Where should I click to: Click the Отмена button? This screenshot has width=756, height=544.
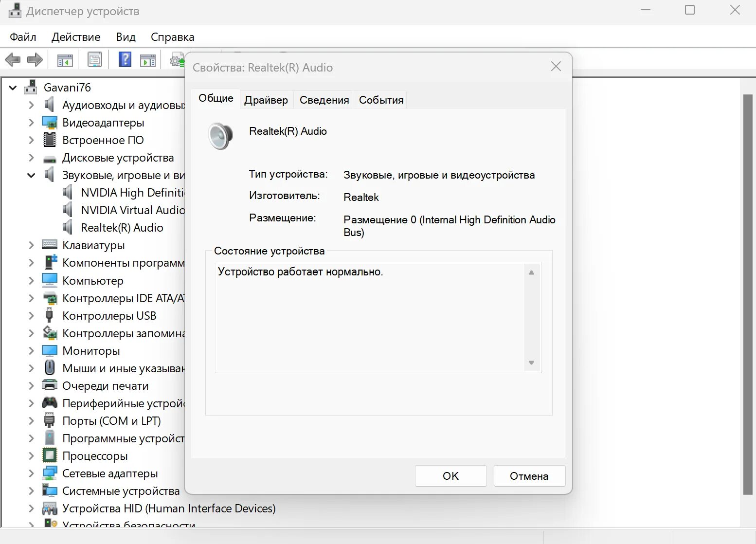click(529, 476)
